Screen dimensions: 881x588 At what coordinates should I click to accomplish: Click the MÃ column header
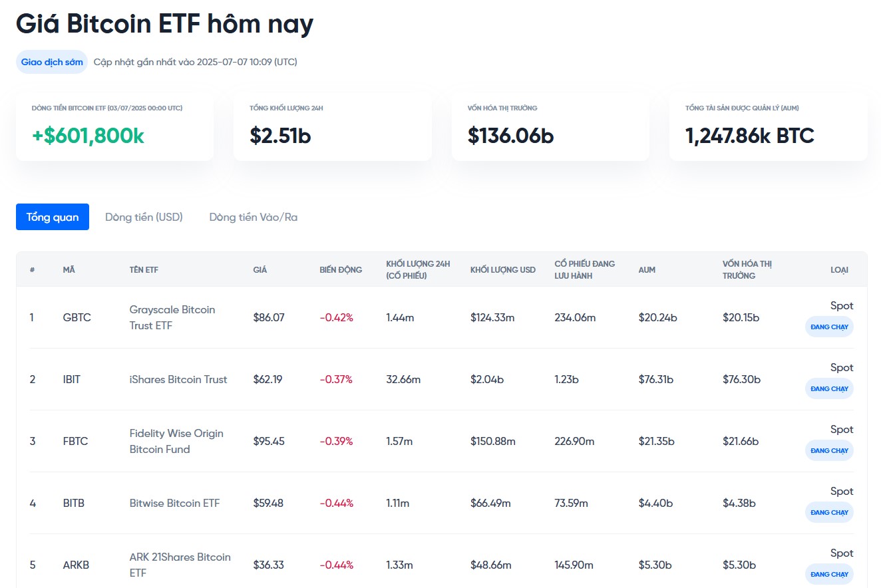69,270
